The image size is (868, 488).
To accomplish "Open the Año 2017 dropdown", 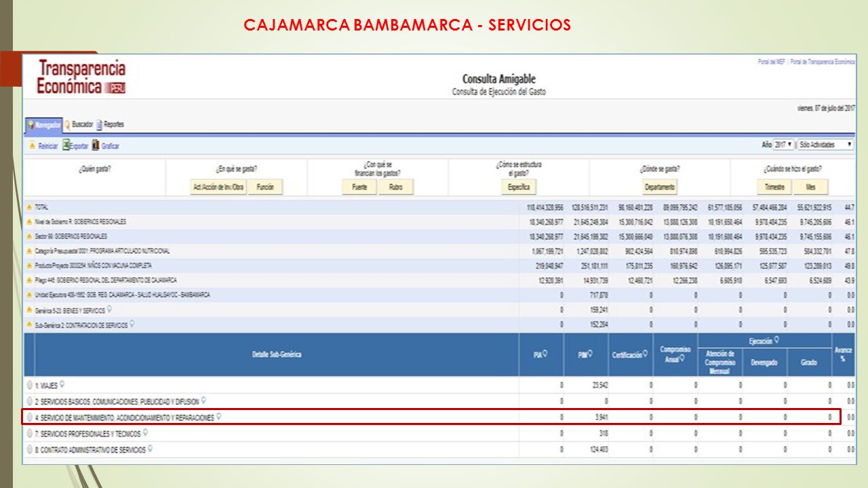I will point(784,145).
